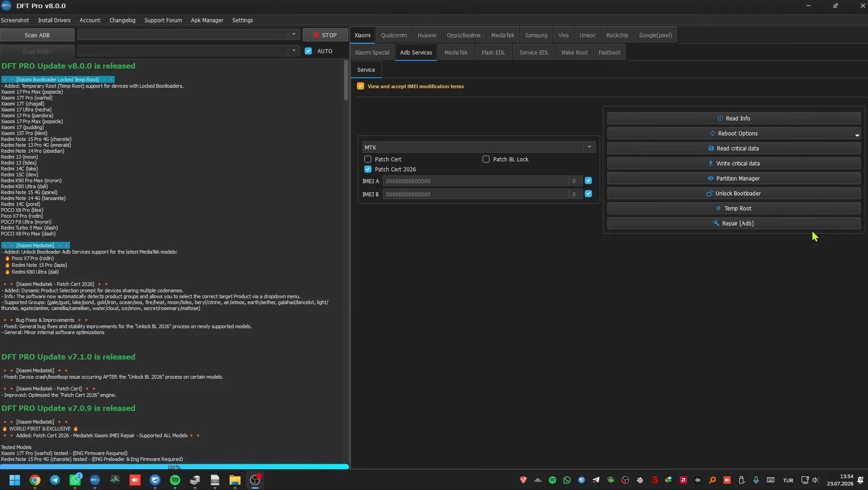Open the TXT file app on taskbar
868x490 pixels.
coord(215,480)
